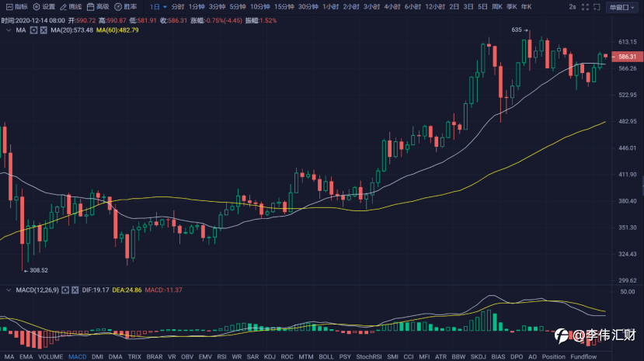
Task: Switch to 分时 timeframe
Action: pos(177,7)
